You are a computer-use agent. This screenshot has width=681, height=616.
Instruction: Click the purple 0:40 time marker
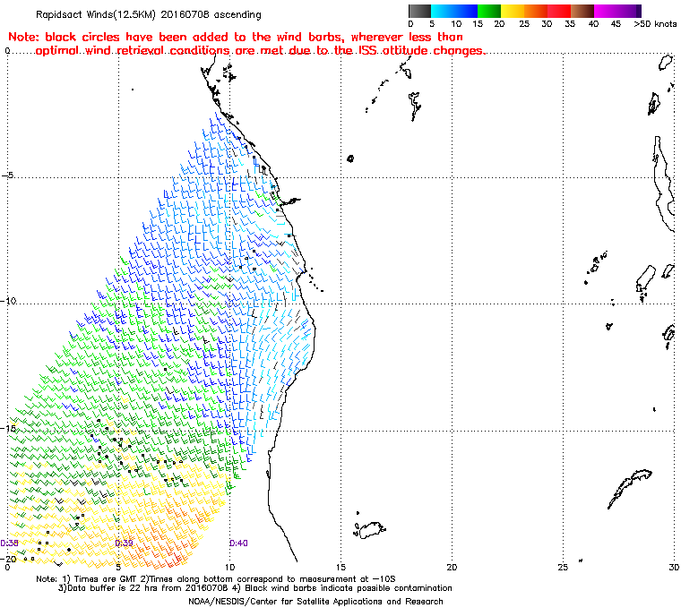238,543
